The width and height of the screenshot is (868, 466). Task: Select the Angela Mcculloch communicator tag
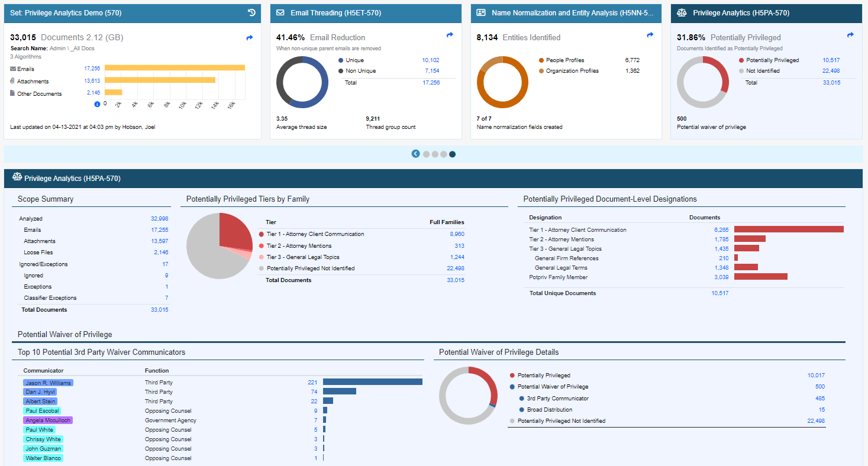(x=49, y=420)
